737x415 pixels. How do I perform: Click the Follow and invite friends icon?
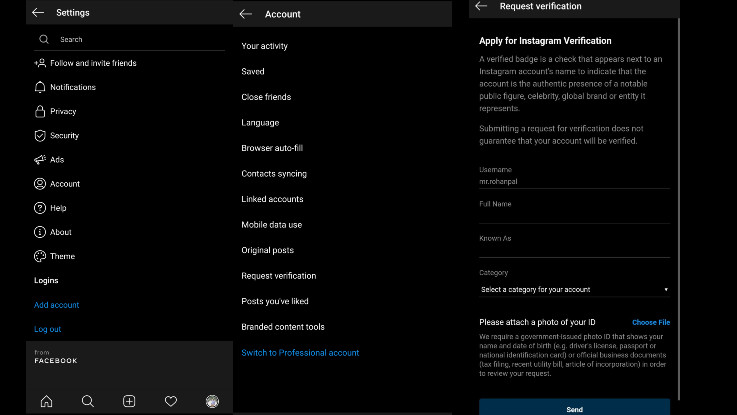coord(40,63)
